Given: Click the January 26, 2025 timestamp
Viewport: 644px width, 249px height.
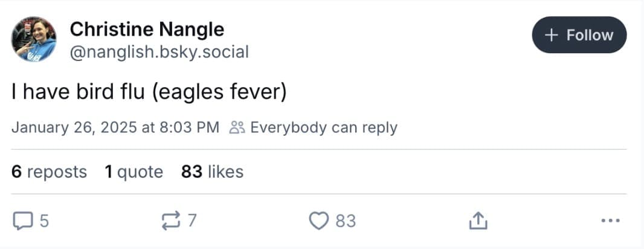Looking at the screenshot, I should coord(115,128).
